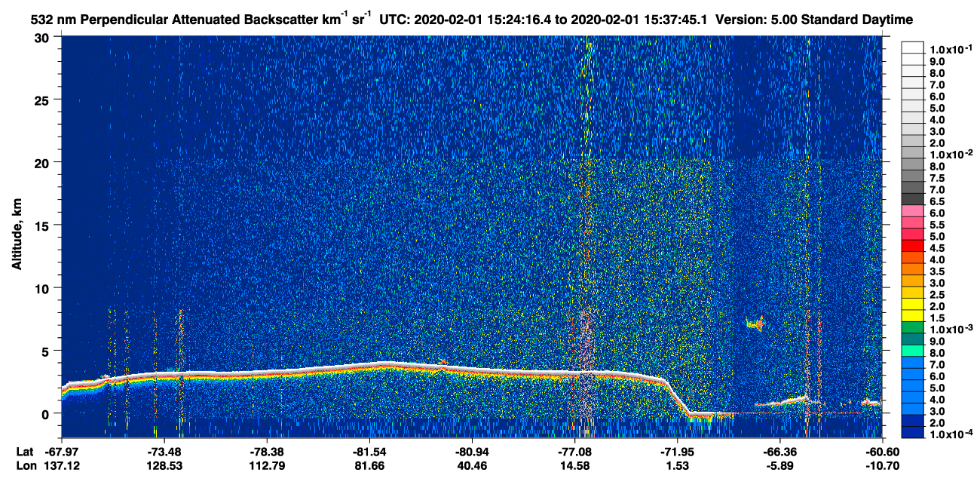
Task: Pick the darkest navy swatch at colorbar bottom
Action: point(913,432)
